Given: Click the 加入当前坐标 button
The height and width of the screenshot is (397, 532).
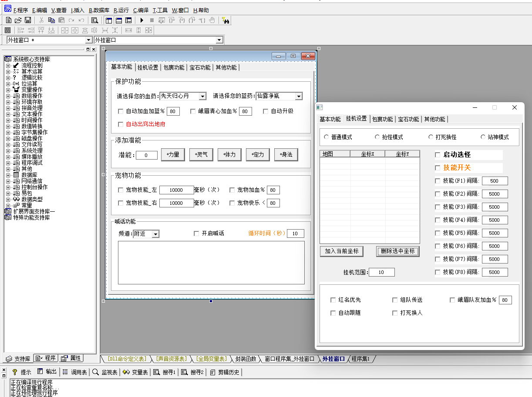Looking at the screenshot, I should tap(341, 251).
